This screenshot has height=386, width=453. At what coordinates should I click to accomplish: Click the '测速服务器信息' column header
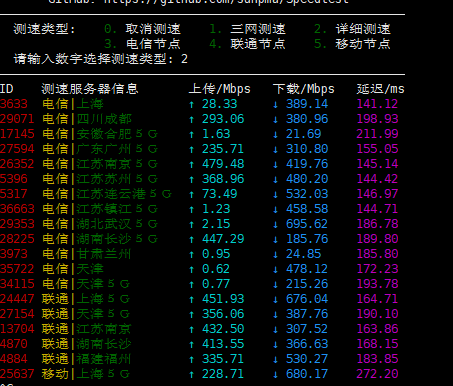(90, 89)
